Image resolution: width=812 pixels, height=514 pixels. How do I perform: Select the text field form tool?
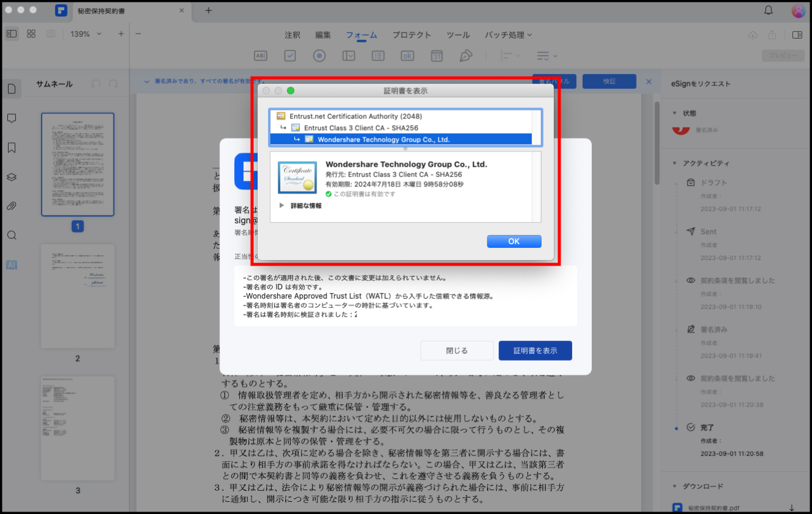click(260, 56)
